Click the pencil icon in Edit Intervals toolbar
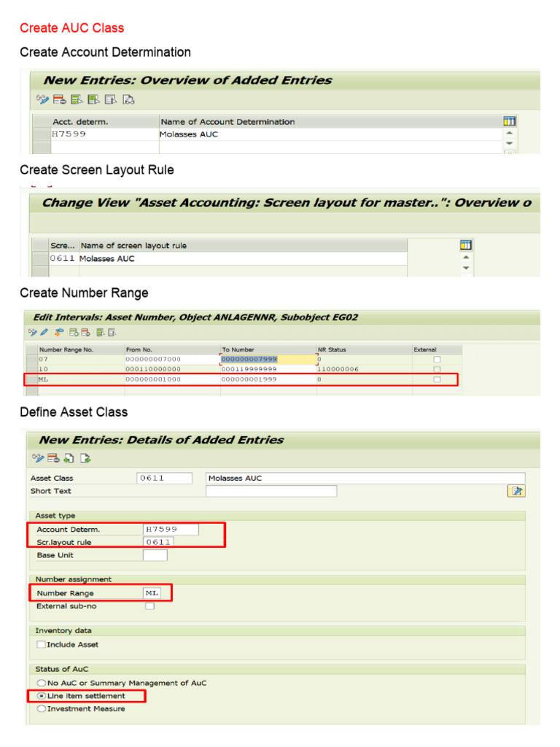 [x=44, y=333]
